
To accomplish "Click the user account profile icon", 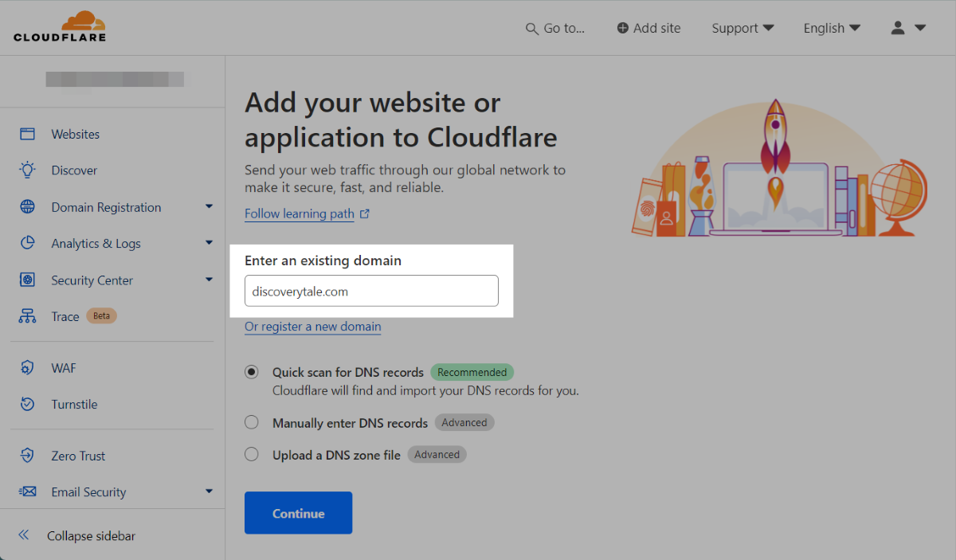I will pos(898,28).
